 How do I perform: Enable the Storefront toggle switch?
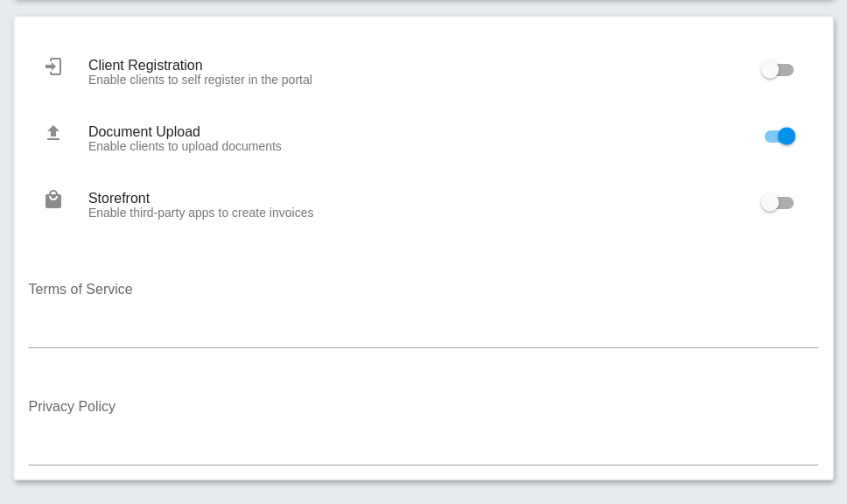click(x=777, y=203)
